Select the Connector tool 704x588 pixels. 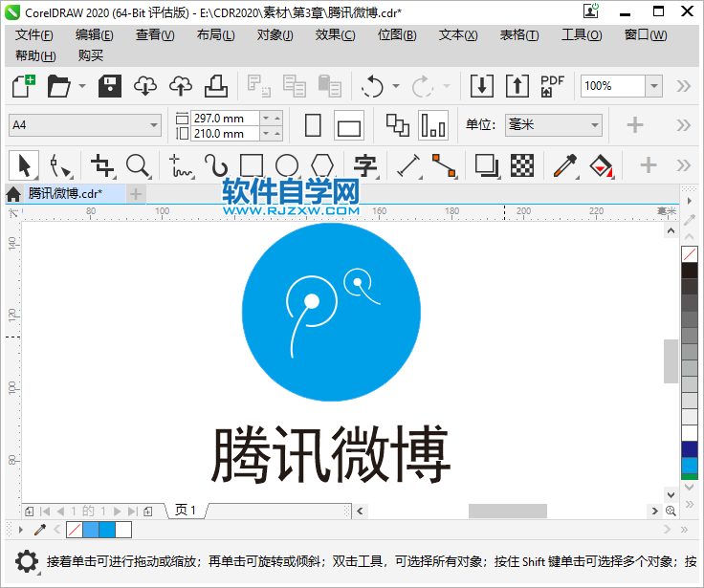click(445, 165)
